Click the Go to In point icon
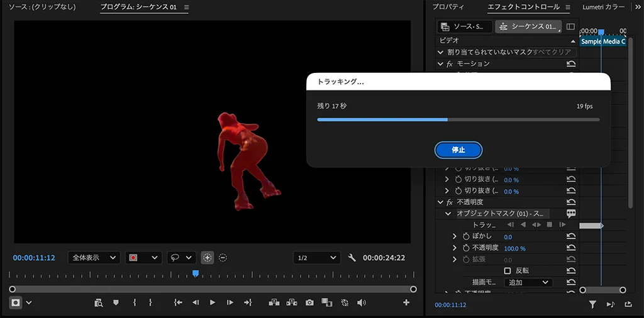Viewport: 644px width, 318px height. tap(178, 302)
